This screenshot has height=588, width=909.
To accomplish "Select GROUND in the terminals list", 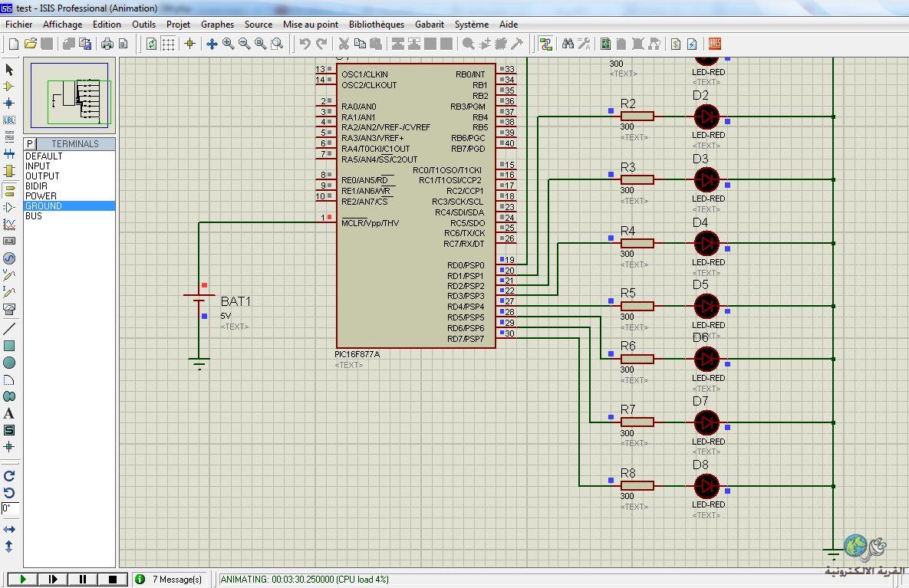I will (70, 205).
